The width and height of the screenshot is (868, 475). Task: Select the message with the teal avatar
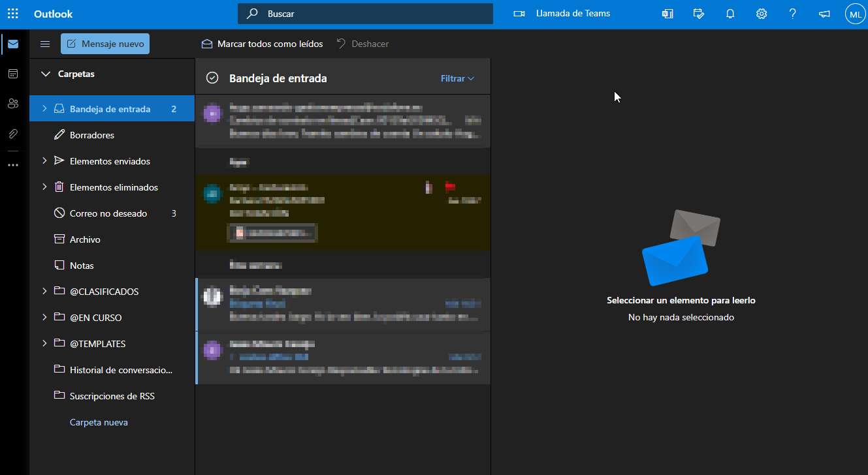coord(343,213)
